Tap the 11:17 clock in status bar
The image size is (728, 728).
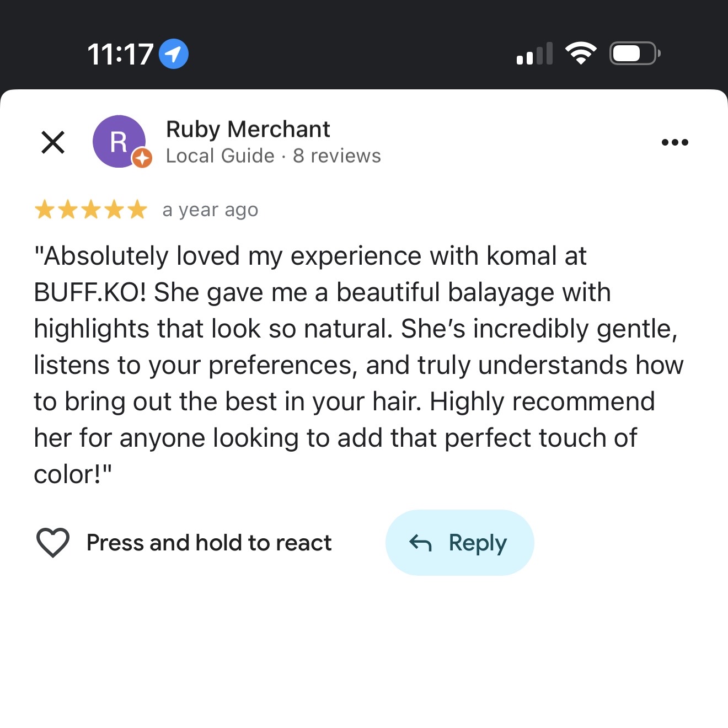point(120,54)
